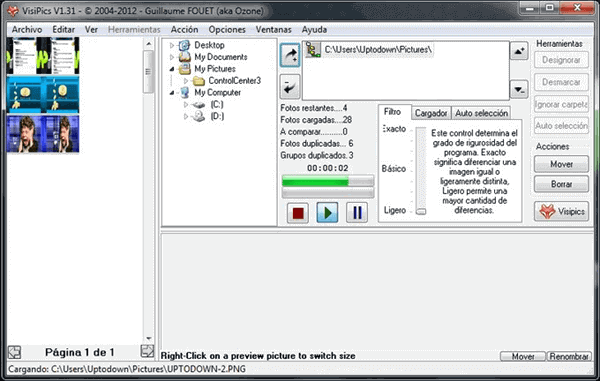
Task: Click the thumbnail list scrollbar up arrow
Action: (x=148, y=44)
